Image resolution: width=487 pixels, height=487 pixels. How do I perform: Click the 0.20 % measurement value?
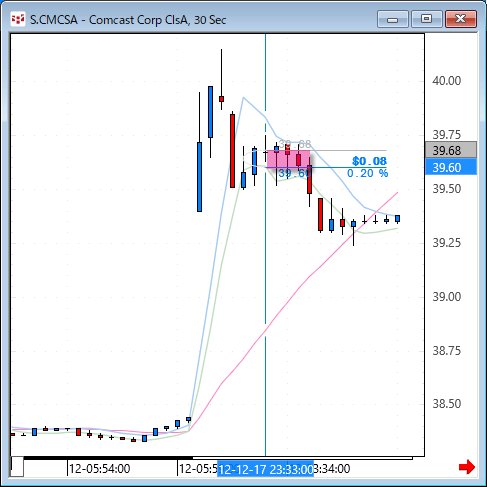367,173
